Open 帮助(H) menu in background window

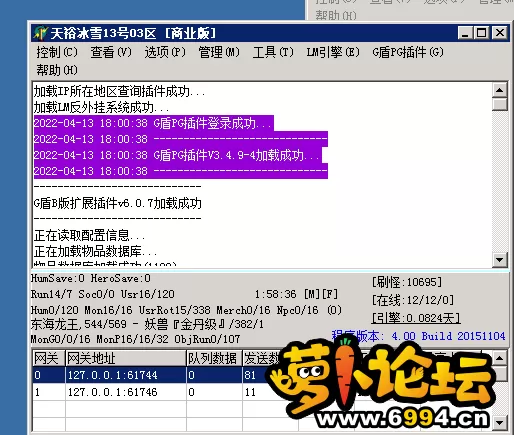pos(336,15)
